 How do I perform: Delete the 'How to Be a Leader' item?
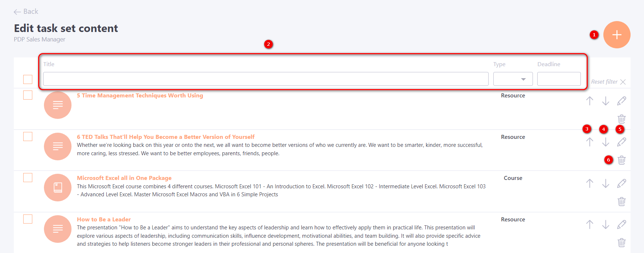tap(621, 242)
